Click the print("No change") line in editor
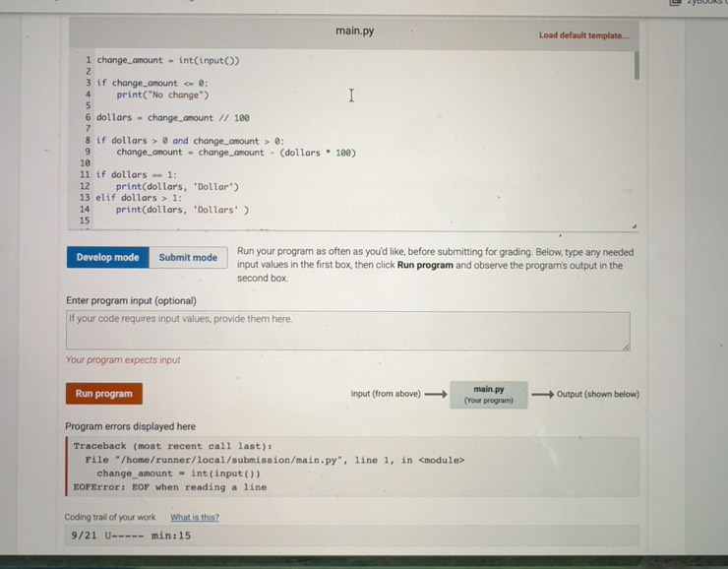Viewport: 728px width, 569px height. (x=162, y=95)
